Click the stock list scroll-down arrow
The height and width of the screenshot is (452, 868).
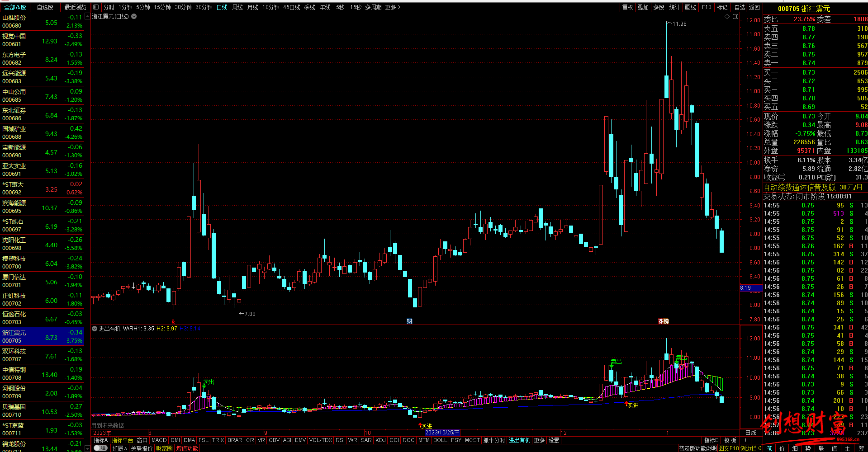point(88,448)
